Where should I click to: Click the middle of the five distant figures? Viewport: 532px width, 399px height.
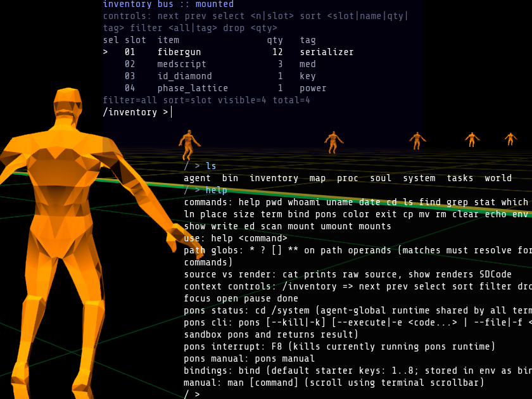pyautogui.click(x=417, y=140)
